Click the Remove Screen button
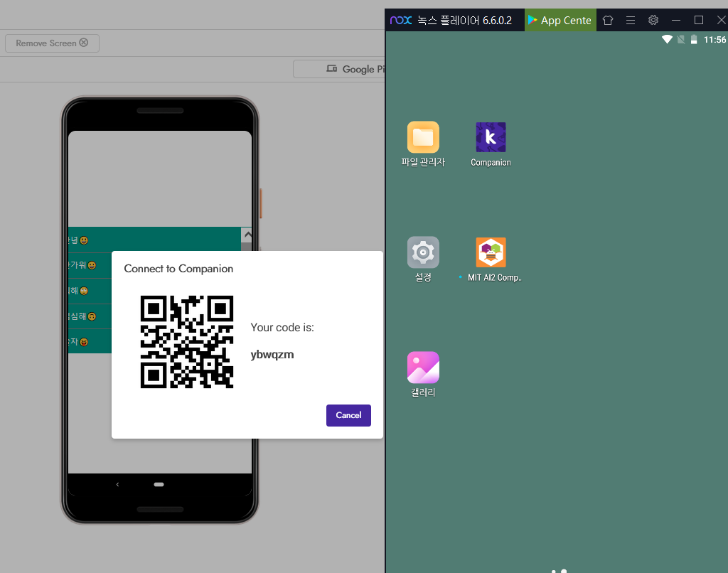This screenshot has width=728, height=573. pyautogui.click(x=52, y=43)
